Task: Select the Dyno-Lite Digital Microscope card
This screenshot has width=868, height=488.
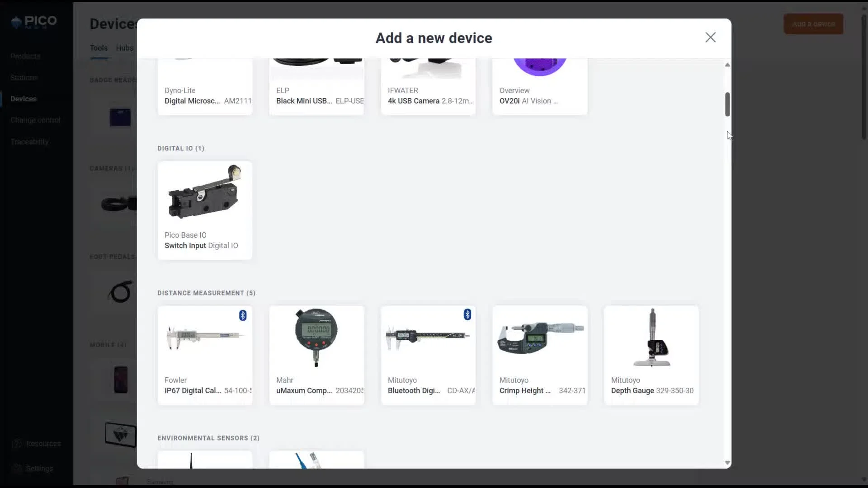Action: click(x=205, y=86)
